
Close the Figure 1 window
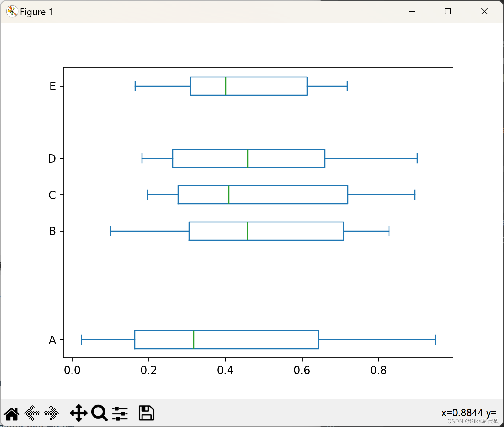tap(485, 12)
